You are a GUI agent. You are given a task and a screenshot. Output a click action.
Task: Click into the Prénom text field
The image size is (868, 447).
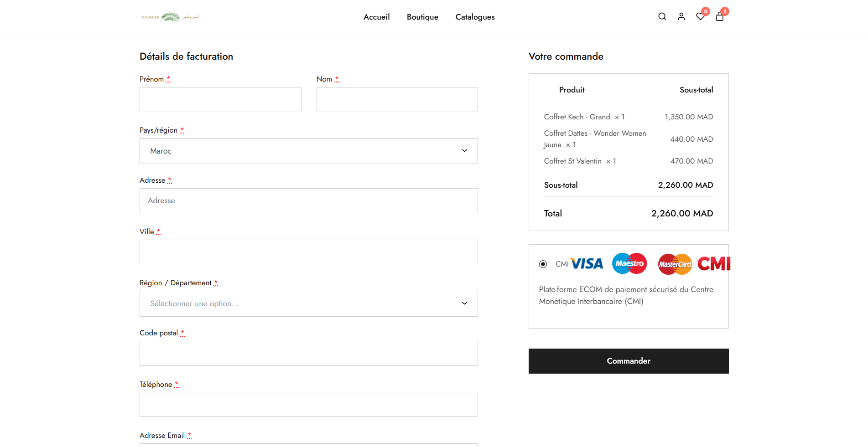(x=220, y=99)
